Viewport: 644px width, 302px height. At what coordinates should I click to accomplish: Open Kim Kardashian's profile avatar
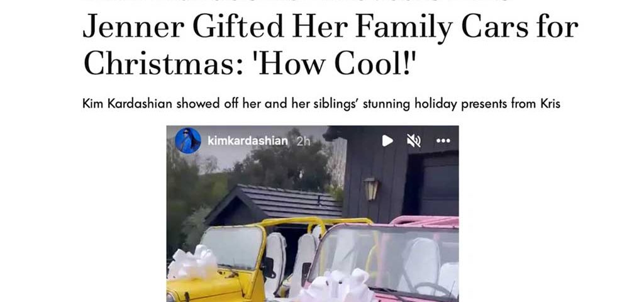coord(187,140)
